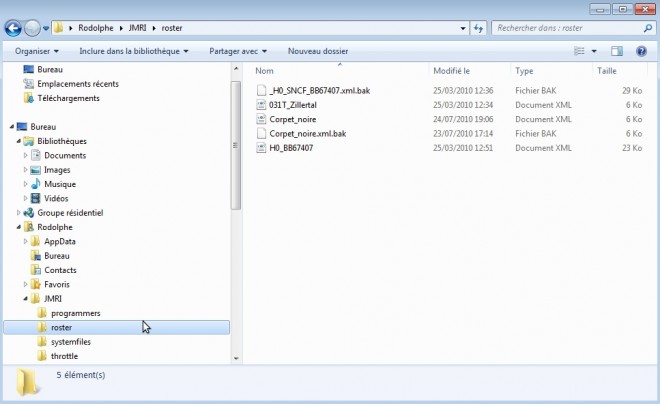Screen dimensions: 660x404
Task: Go back with the Back arrow button
Action: [13, 28]
